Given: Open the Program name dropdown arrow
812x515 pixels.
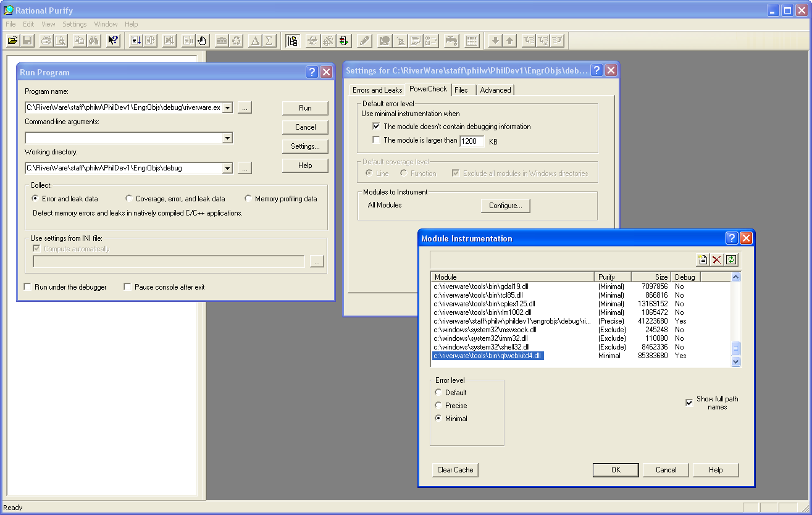Looking at the screenshot, I should [227, 108].
